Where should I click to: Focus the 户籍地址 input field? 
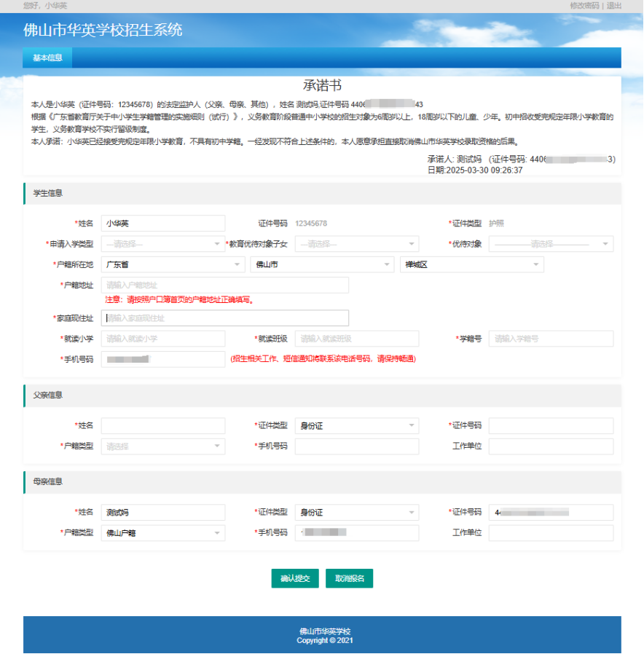pyautogui.click(x=225, y=285)
